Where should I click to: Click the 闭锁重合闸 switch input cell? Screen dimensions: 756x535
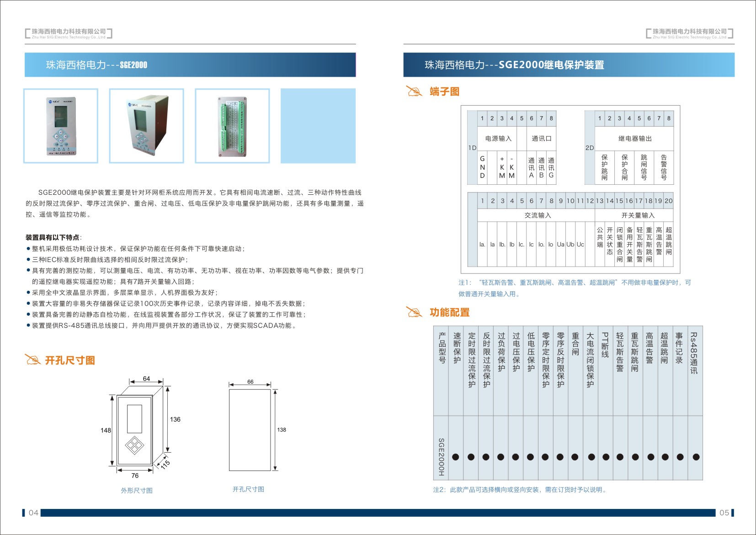(x=619, y=244)
